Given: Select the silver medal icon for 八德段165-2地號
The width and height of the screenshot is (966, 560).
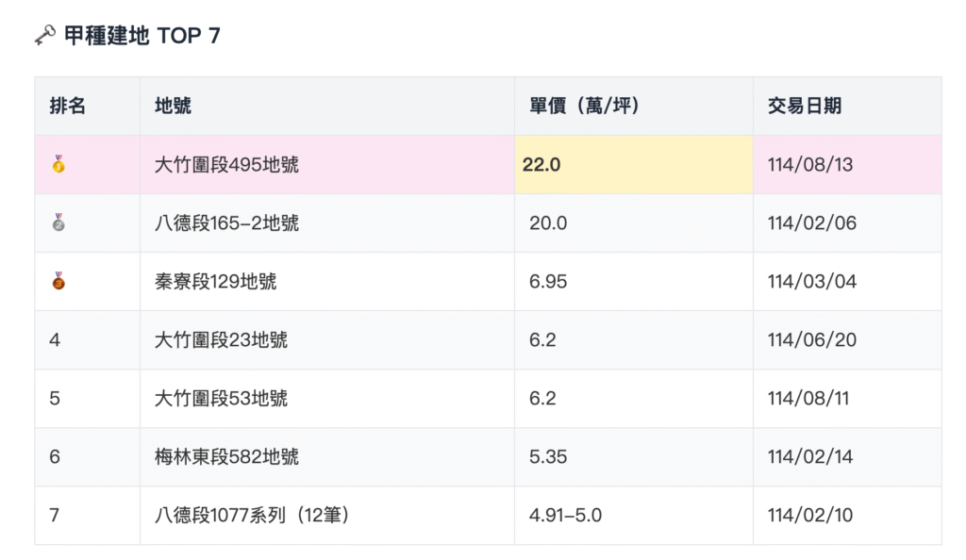Looking at the screenshot, I should (x=58, y=223).
